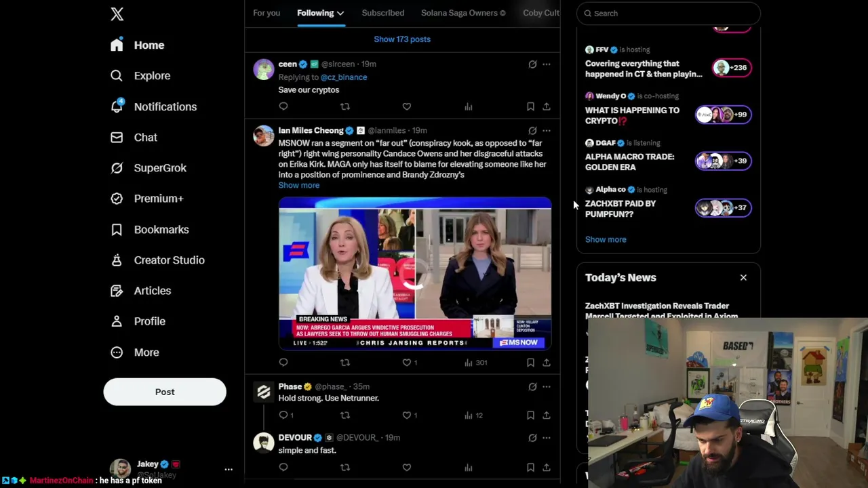Image resolution: width=868 pixels, height=488 pixels.
Task: Open Bookmarks in the sidebar
Action: coord(149,230)
